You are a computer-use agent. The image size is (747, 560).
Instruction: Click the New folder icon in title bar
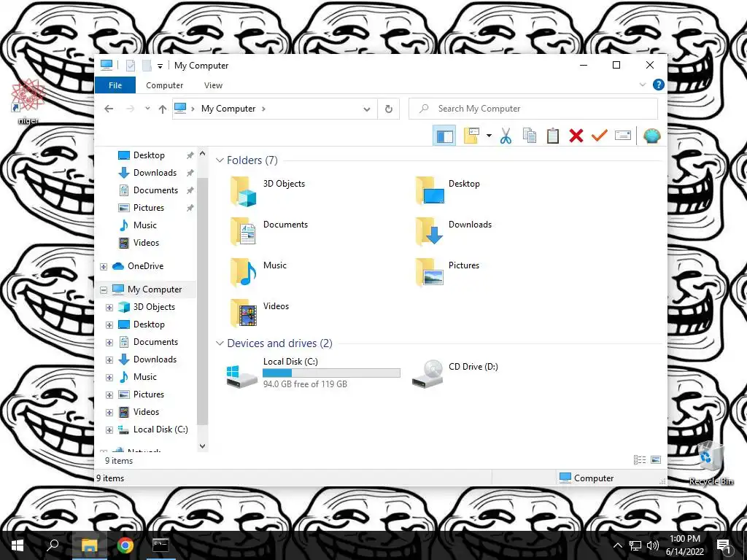pos(147,65)
